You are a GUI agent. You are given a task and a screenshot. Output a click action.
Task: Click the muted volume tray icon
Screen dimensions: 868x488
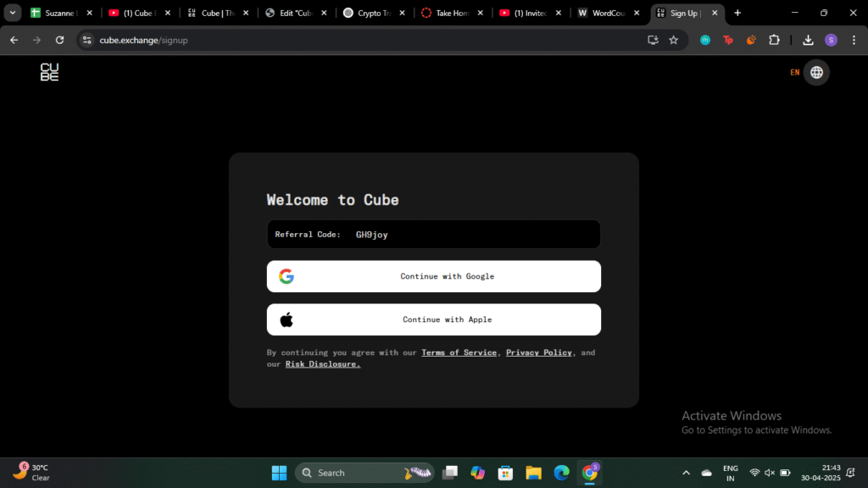[770, 473]
